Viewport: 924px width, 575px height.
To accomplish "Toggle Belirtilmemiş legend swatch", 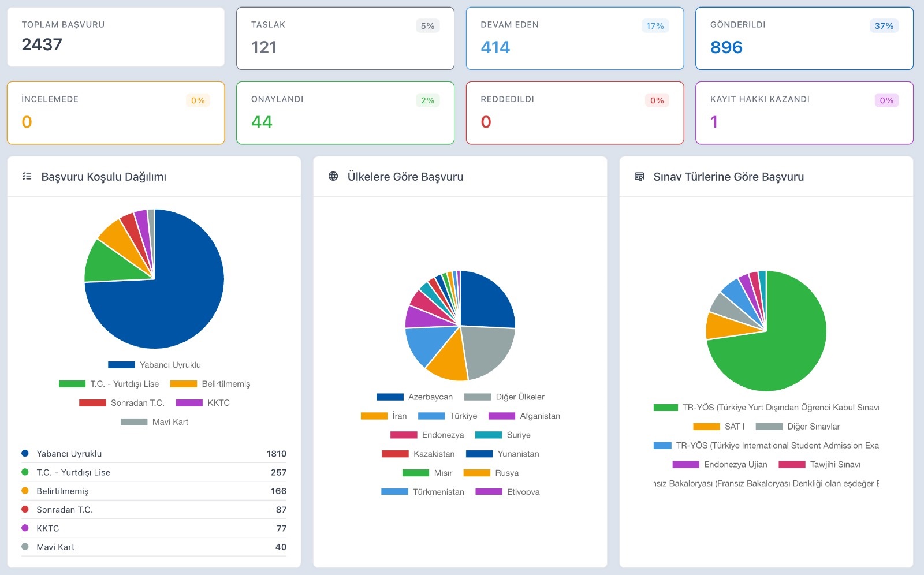I will [184, 384].
